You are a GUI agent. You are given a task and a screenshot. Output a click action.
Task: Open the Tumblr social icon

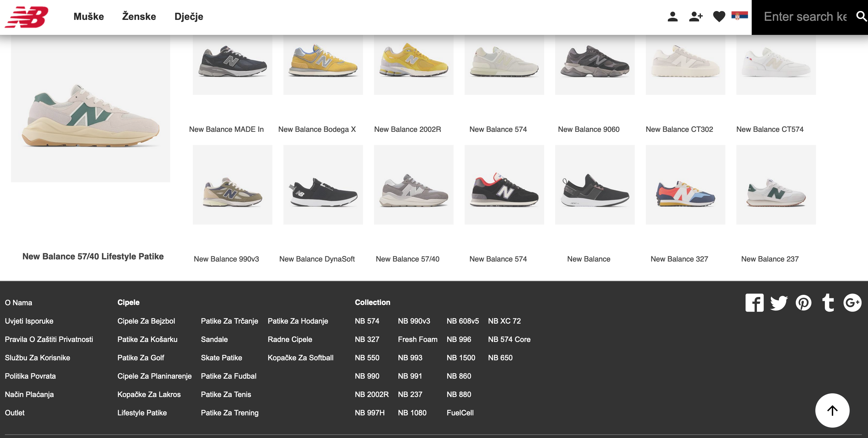point(828,303)
